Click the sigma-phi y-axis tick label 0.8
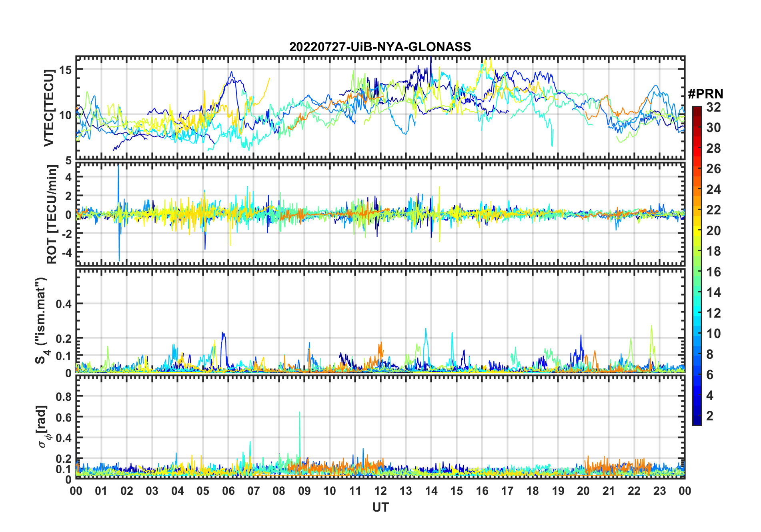This screenshot has height=532, width=761. (x=64, y=396)
